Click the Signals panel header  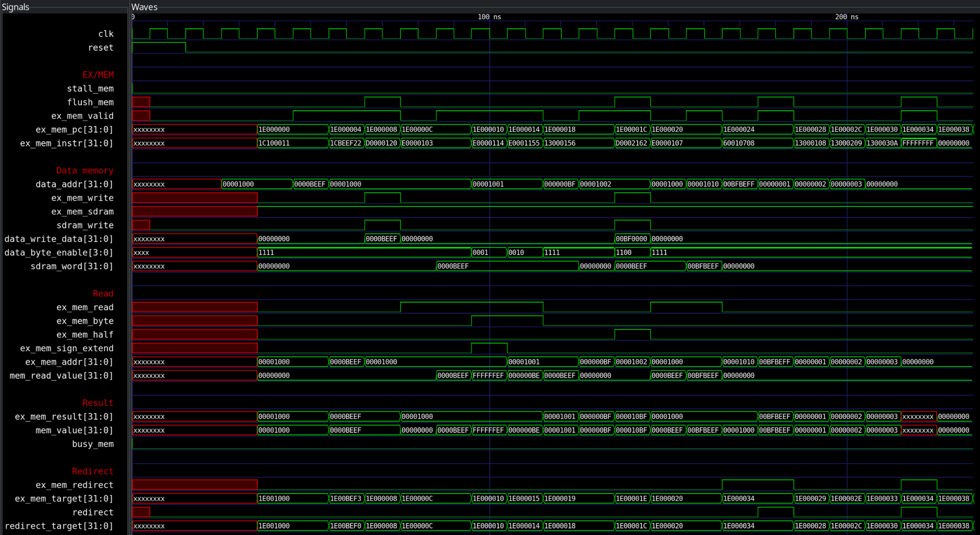pyautogui.click(x=15, y=7)
